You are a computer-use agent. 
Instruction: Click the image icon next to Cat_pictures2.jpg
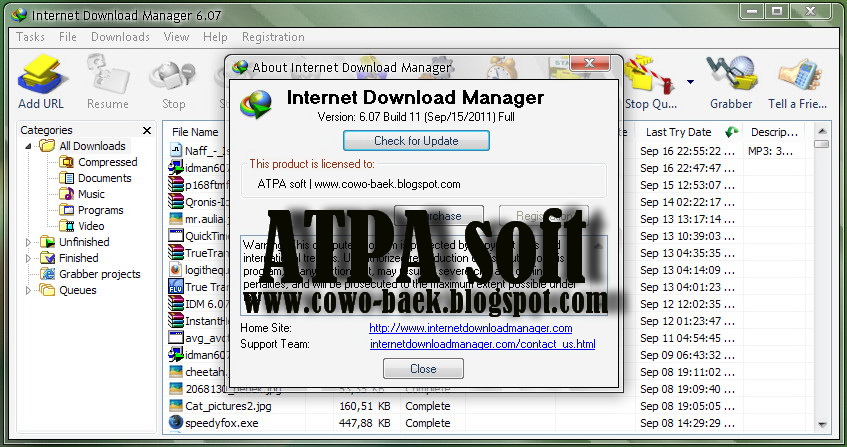point(176,405)
